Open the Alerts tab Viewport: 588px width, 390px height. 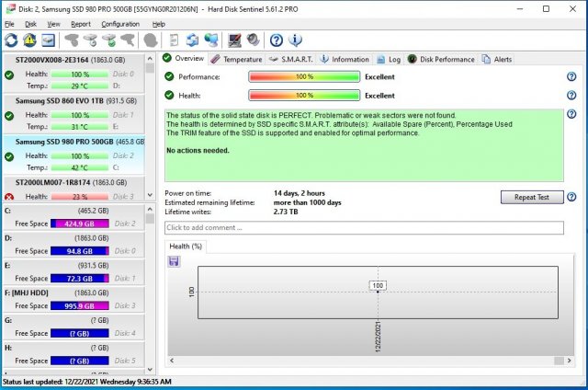click(497, 59)
